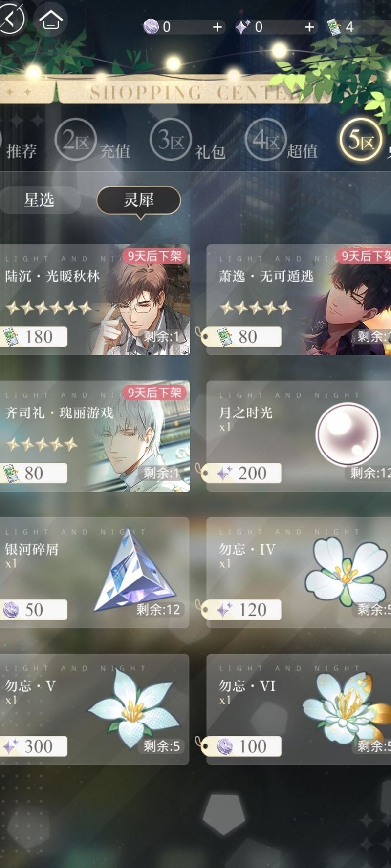Tap the ticket currency icon showing 4
The image size is (391, 868).
point(333,27)
